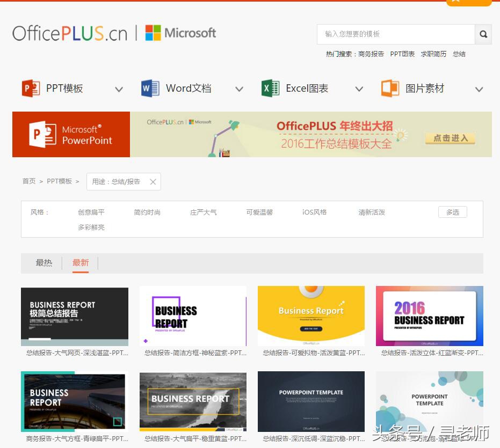
Task: Click the Word icon beside Word文档
Action: [x=150, y=89]
